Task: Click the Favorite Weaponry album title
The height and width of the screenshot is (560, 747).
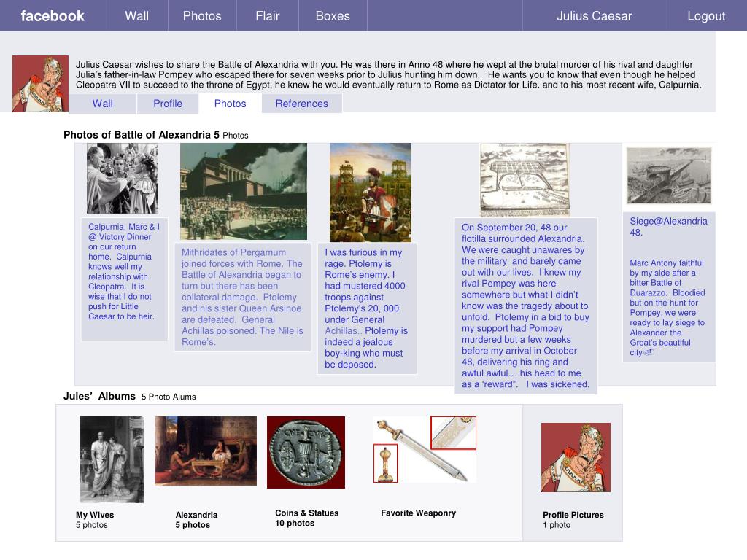Action: [418, 513]
